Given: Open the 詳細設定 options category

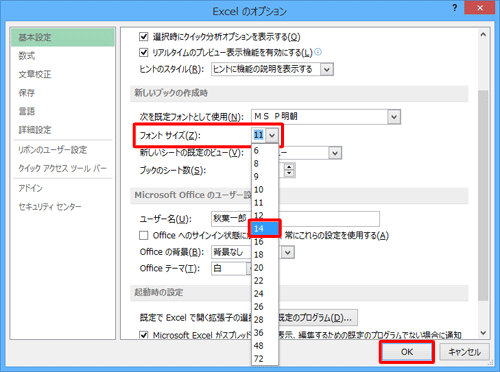Looking at the screenshot, I should (35, 129).
